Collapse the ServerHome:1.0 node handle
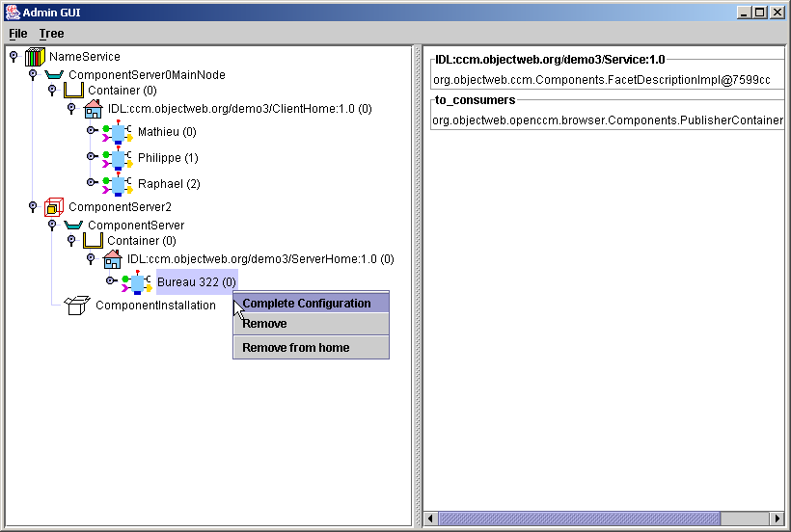The image size is (791, 532). 91,259
